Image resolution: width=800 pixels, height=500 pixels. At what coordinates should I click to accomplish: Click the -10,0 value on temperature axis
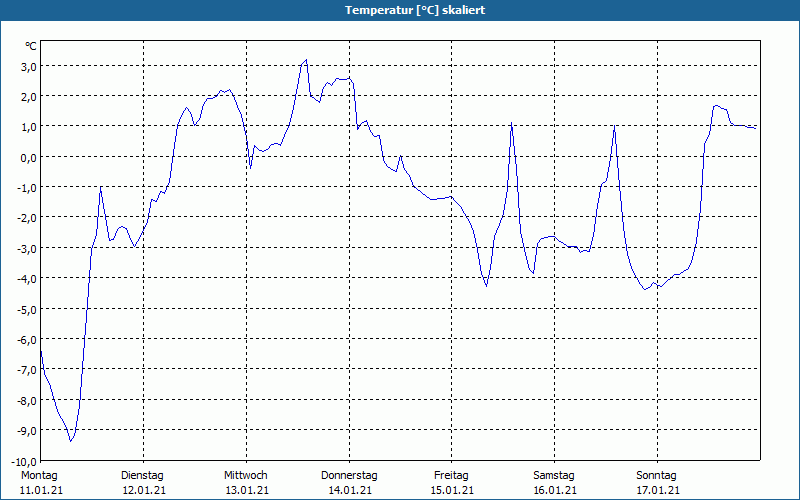(x=23, y=461)
